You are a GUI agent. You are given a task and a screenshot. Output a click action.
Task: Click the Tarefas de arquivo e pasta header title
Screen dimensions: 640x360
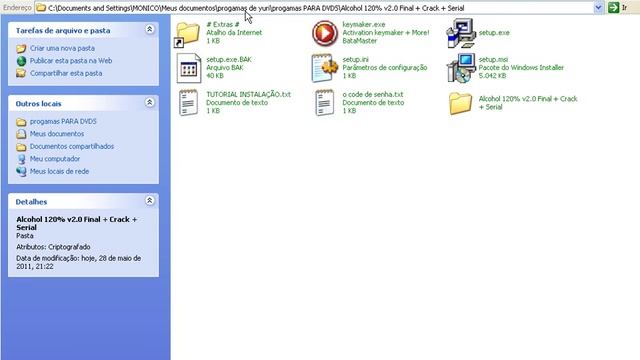pyautogui.click(x=63, y=31)
